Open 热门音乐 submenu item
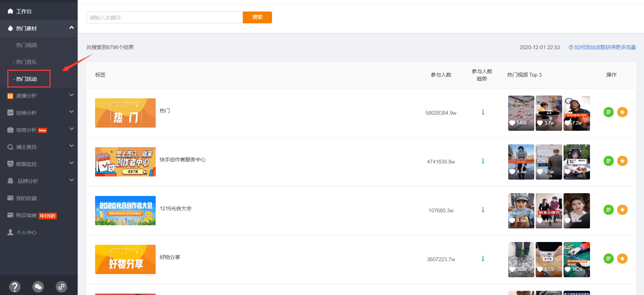Image resolution: width=644 pixels, height=295 pixels. click(26, 62)
